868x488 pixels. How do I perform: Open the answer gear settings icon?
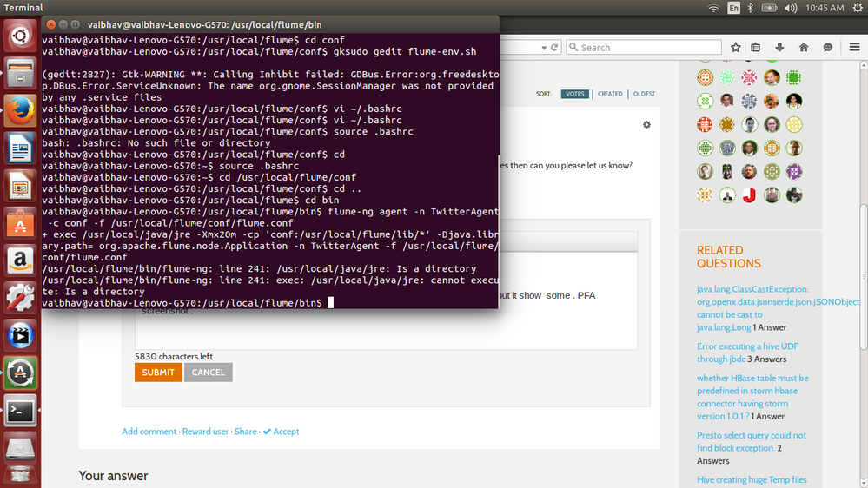[x=646, y=125]
